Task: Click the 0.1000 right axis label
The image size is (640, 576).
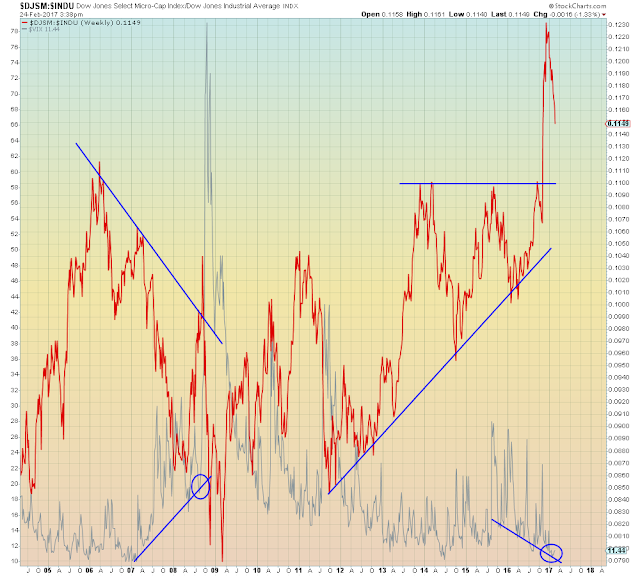Action: coord(618,305)
